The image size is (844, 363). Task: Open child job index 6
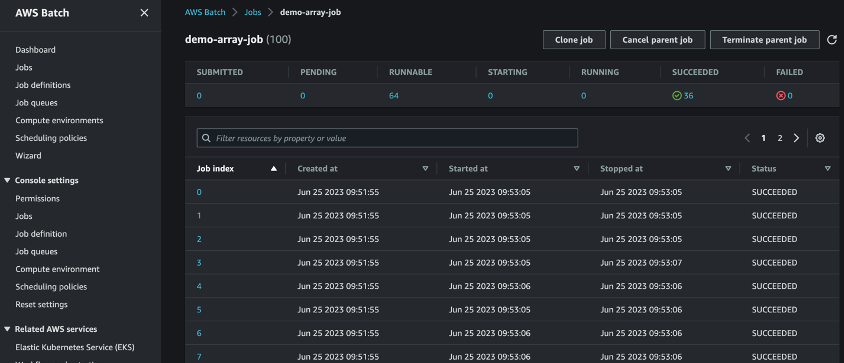(199, 333)
